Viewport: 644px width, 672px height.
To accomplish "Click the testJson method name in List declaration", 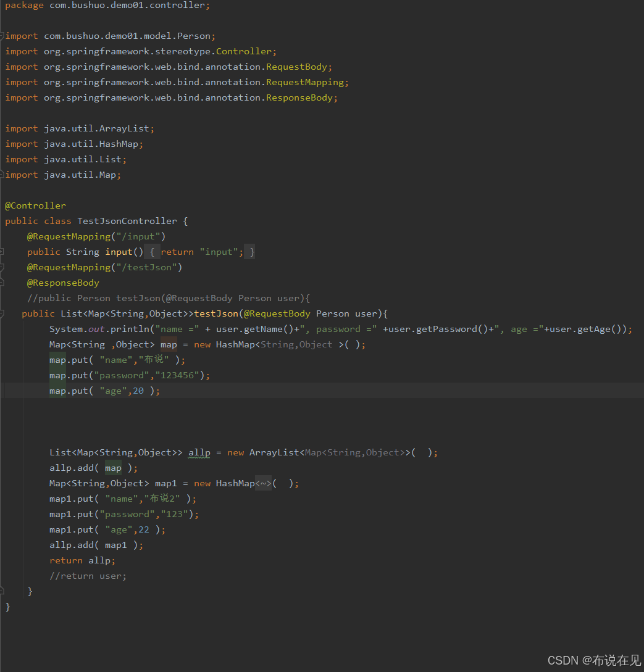I will click(x=216, y=313).
